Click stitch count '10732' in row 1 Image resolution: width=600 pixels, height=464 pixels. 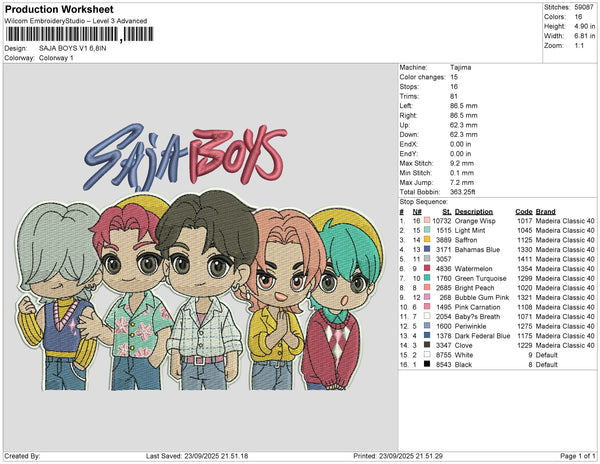pyautogui.click(x=442, y=221)
